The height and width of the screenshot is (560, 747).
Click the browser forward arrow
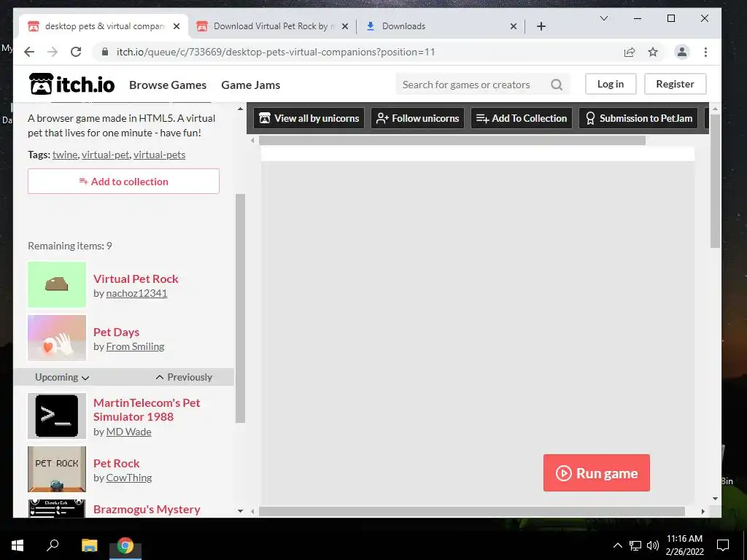(53, 52)
